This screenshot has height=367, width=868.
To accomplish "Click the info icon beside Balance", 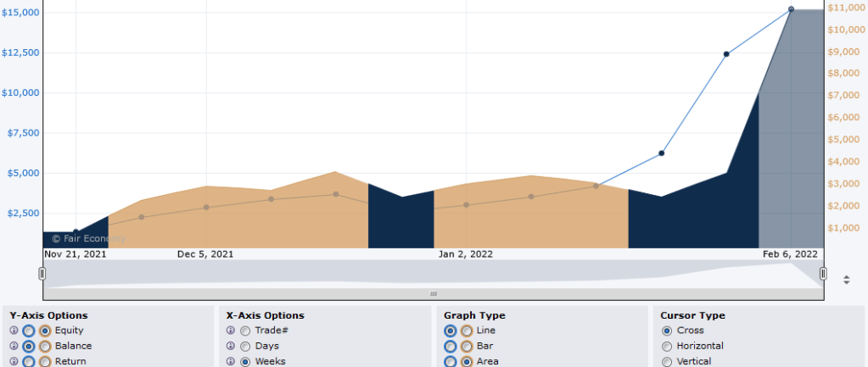I will pos(14,346).
